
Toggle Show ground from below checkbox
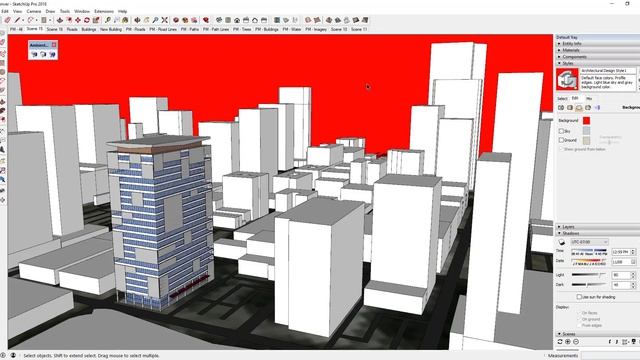click(x=561, y=149)
